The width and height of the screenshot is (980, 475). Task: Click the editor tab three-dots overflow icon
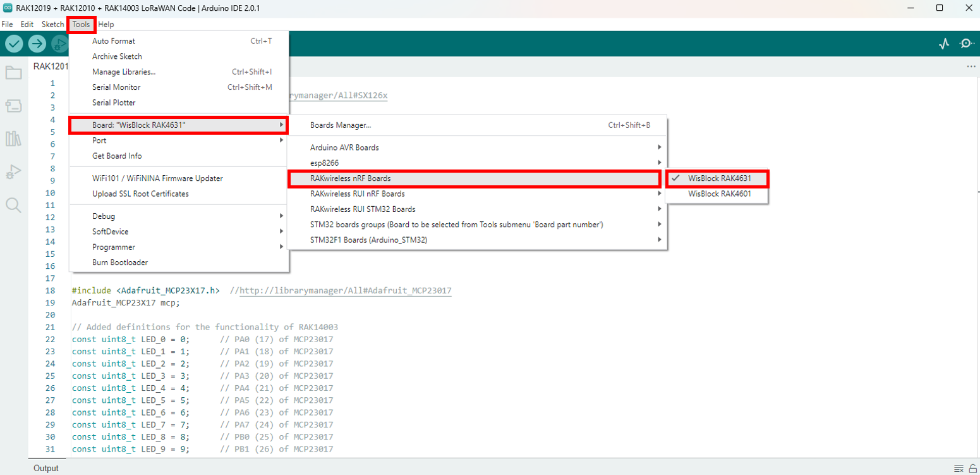tap(971, 66)
